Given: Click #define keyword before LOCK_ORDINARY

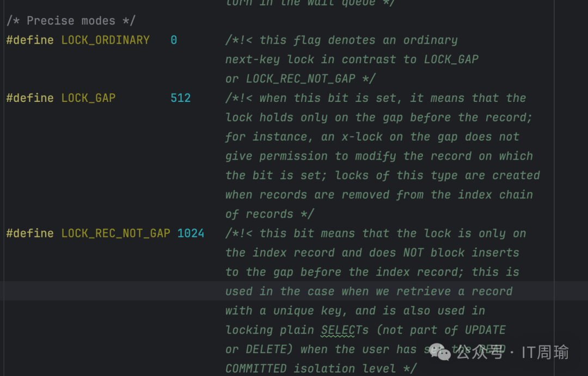Looking at the screenshot, I should 30,40.
